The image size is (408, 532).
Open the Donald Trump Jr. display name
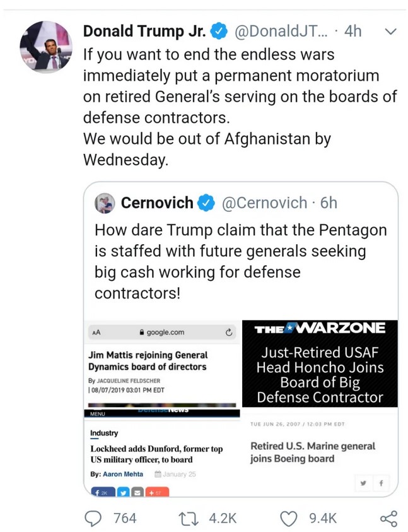144,31
